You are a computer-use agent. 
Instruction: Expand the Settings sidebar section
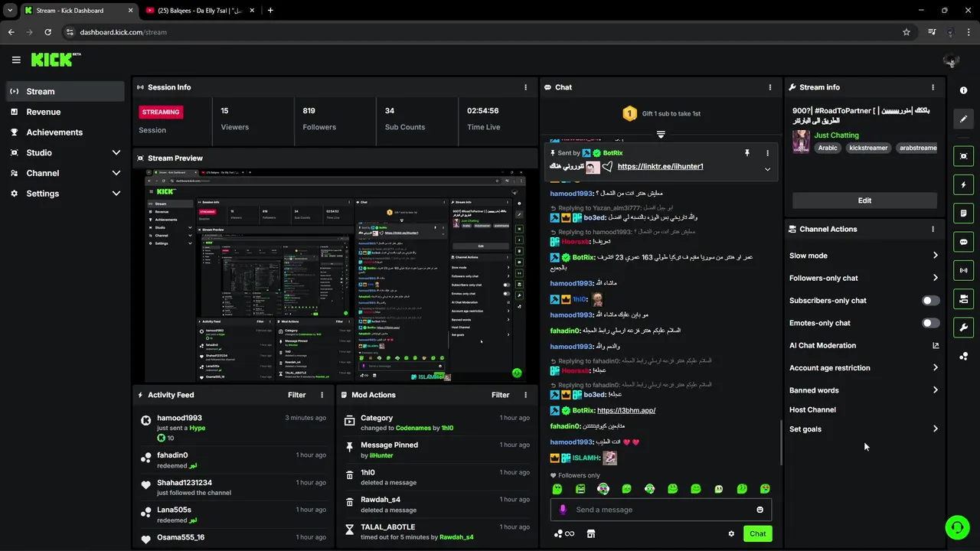65,194
